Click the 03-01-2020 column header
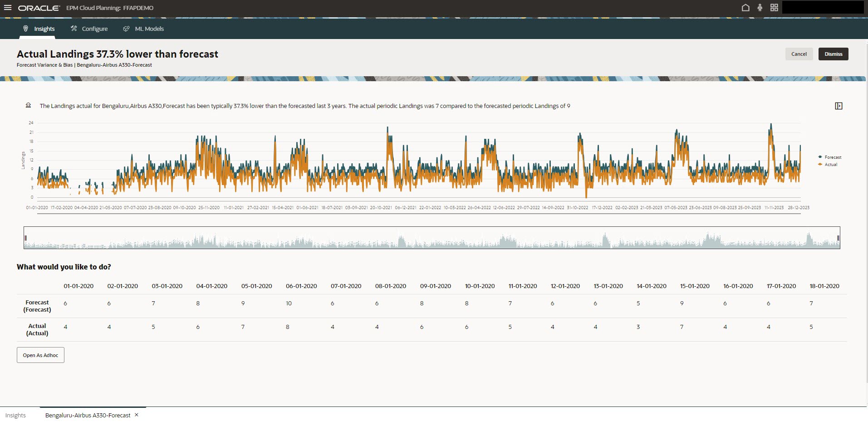Image resolution: width=868 pixels, height=426 pixels. click(167, 286)
